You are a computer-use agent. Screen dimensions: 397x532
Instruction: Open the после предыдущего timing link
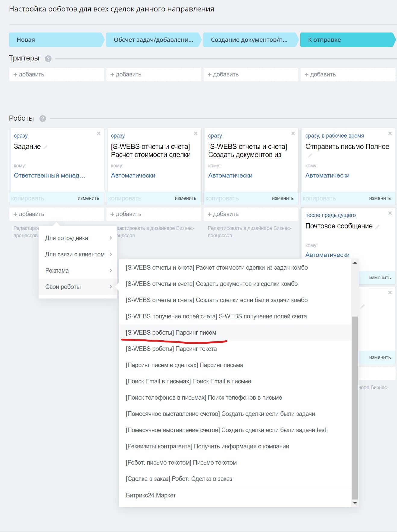click(x=330, y=215)
